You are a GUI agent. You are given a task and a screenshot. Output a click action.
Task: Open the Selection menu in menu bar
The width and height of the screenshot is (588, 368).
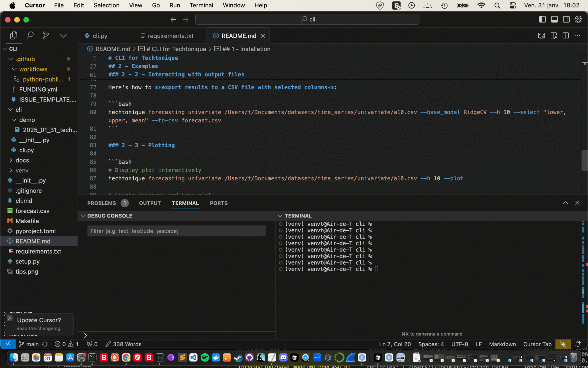(106, 5)
